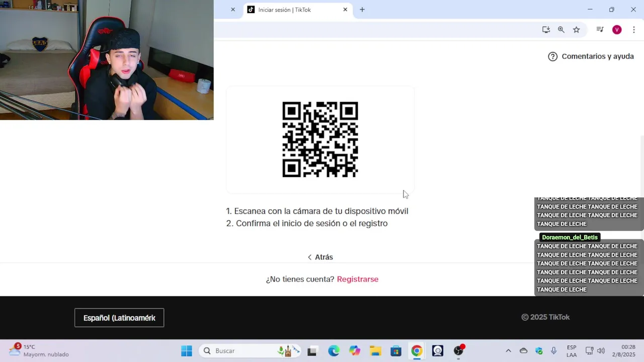This screenshot has width=644, height=362.
Task: Launch Microsoft Edge from the taskbar
Action: click(334, 351)
